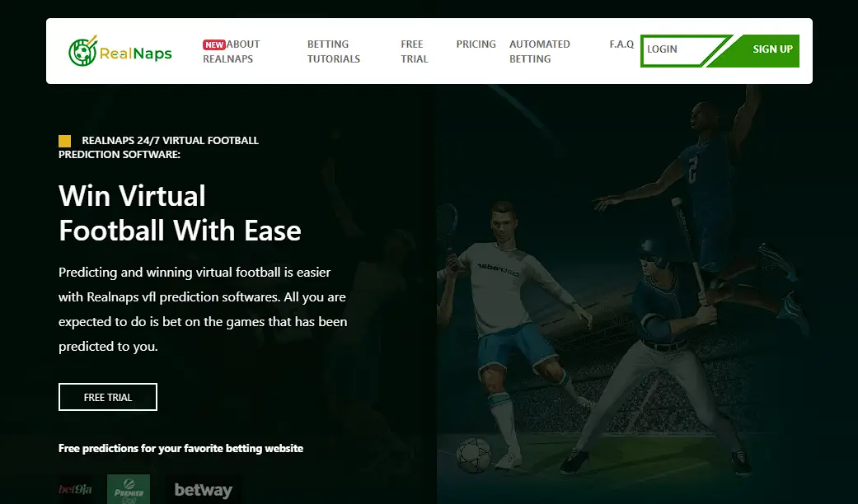Open the F.A.Q page
858x504 pixels.
[621, 44]
